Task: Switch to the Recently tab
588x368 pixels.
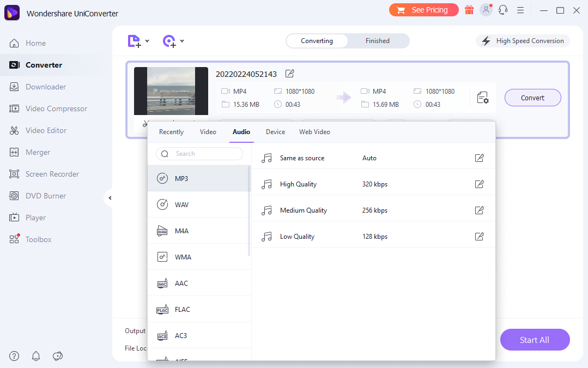Action: pos(171,132)
